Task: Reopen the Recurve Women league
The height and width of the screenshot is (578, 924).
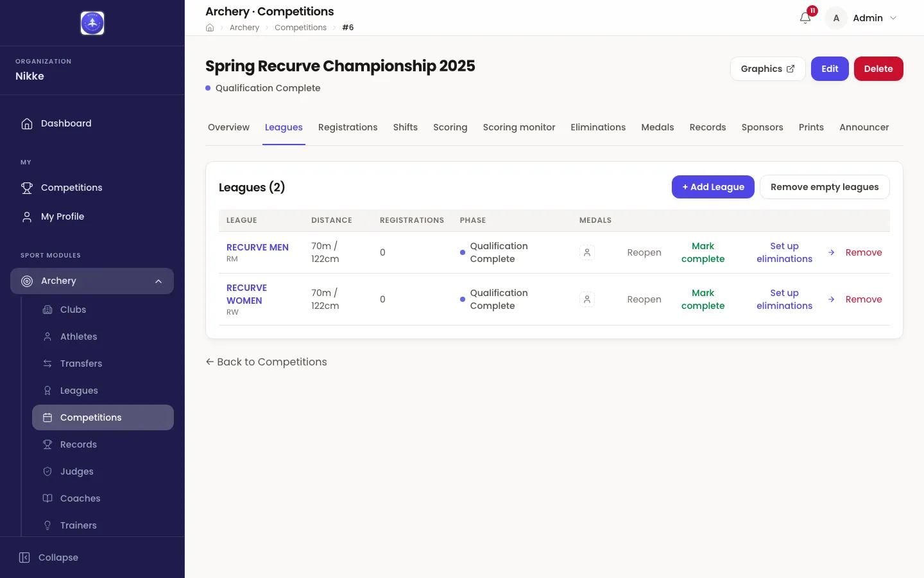Action: [x=644, y=299]
